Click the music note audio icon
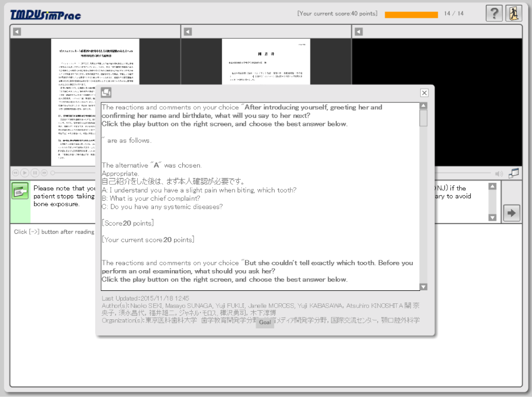This screenshot has height=397, width=532. pos(513,173)
